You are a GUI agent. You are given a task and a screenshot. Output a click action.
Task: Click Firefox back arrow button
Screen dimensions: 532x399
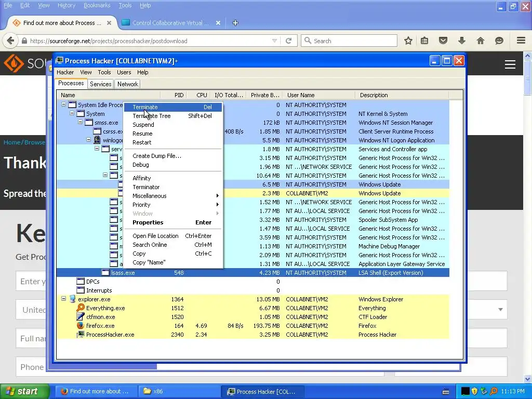click(10, 41)
